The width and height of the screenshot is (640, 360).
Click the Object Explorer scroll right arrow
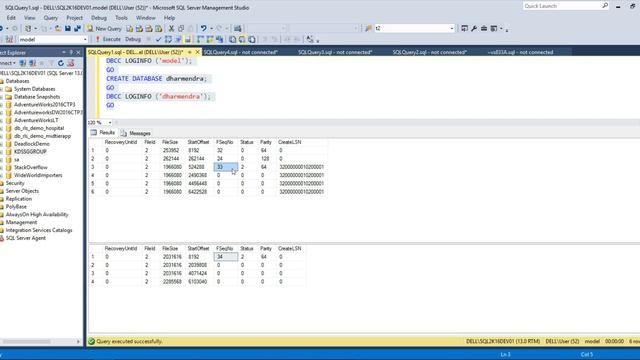(78, 342)
